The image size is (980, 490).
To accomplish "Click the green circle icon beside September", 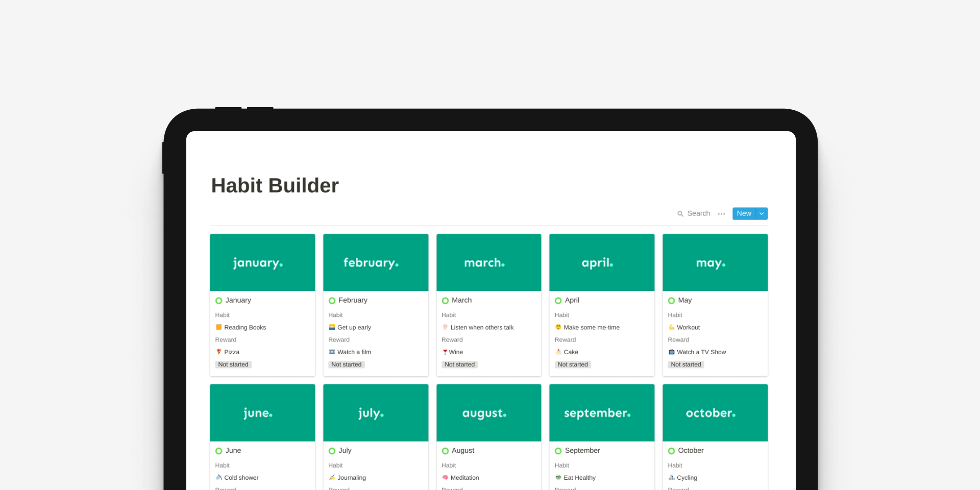I will 558,451.
